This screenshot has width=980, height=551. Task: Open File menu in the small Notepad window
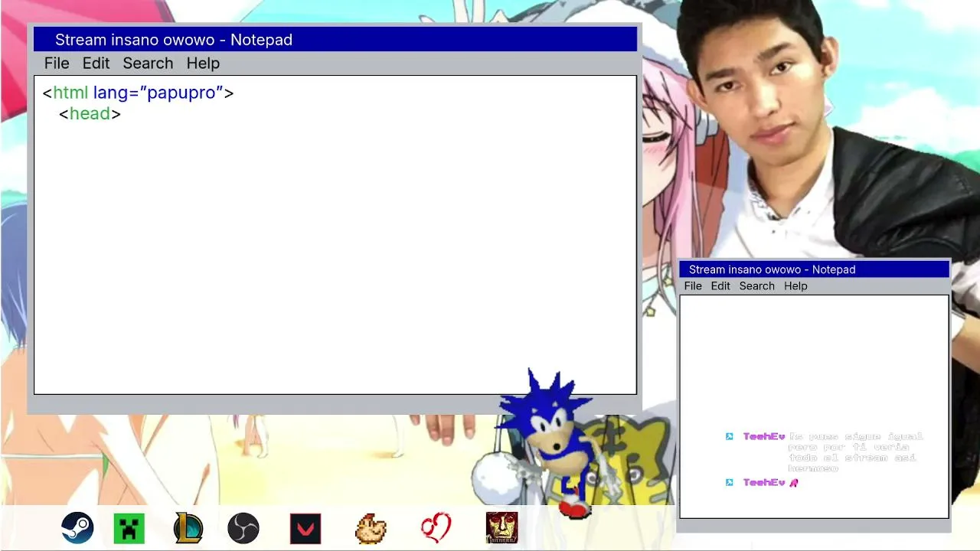(693, 286)
